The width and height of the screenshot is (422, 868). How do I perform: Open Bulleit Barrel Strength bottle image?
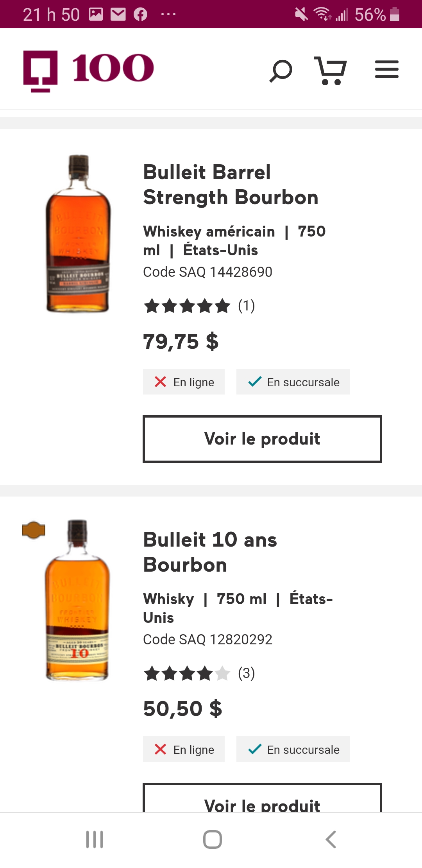tap(78, 234)
